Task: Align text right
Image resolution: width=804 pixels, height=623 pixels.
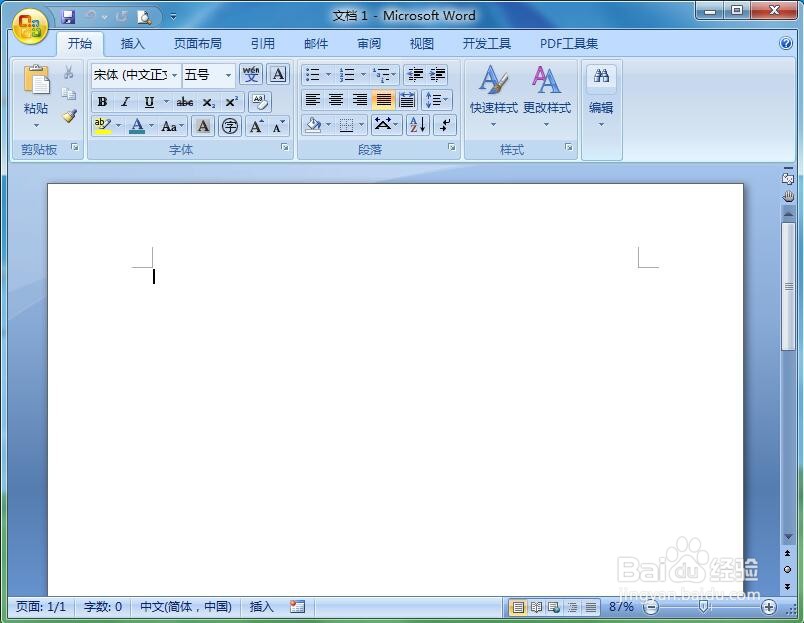Action: tap(359, 99)
